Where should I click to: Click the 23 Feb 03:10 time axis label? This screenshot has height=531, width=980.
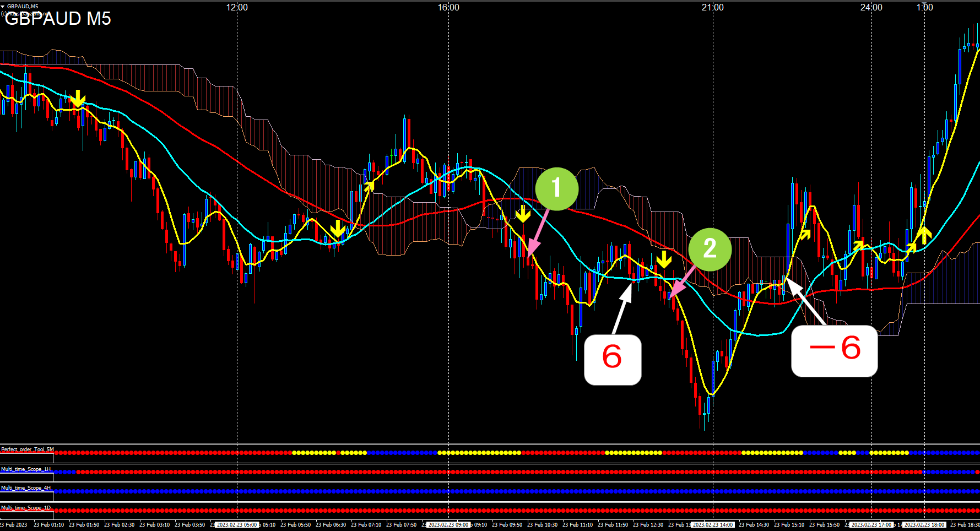(x=155, y=525)
